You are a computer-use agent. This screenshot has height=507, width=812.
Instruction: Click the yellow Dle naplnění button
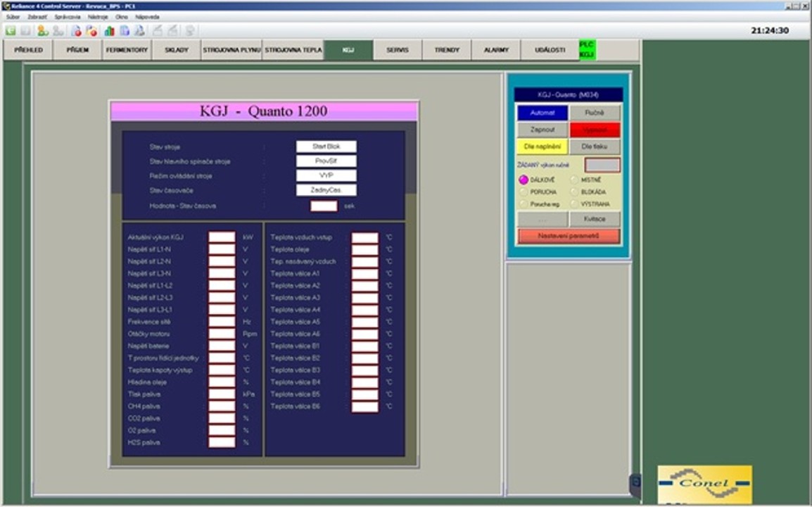tap(543, 146)
